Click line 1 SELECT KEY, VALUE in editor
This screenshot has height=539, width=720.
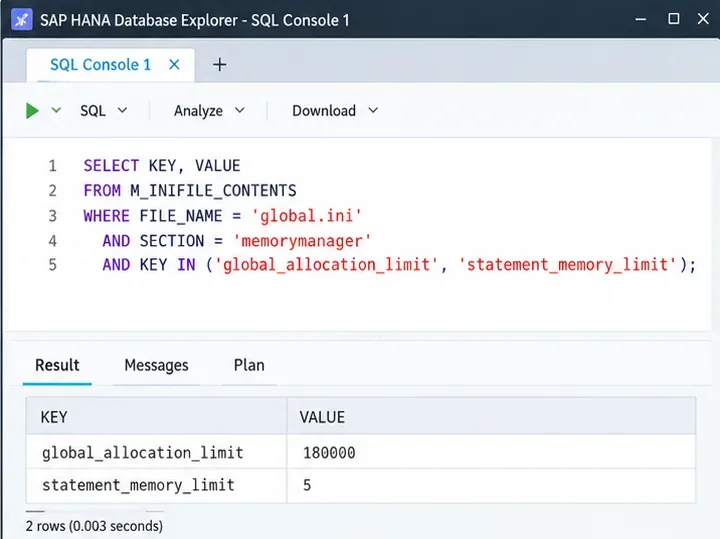(162, 165)
